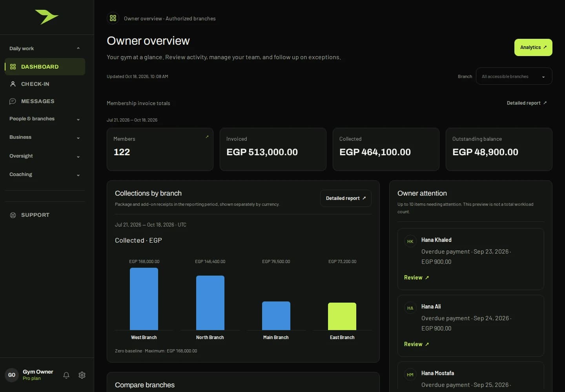The height and width of the screenshot is (392, 565).
Task: Open Detailed report for Collections by branch
Action: 346,198
